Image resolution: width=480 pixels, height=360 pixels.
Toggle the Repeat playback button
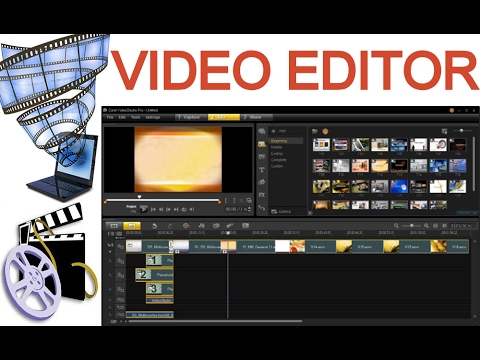(x=184, y=209)
